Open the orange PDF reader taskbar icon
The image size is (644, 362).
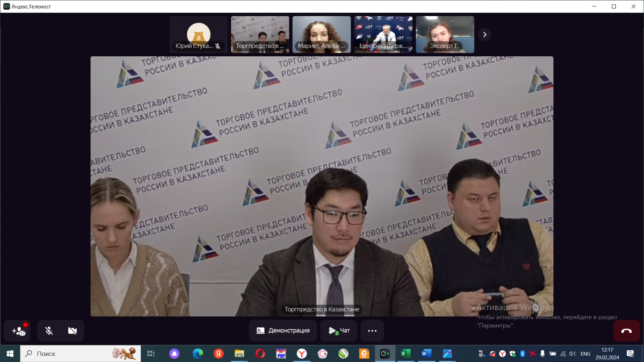coord(364,354)
